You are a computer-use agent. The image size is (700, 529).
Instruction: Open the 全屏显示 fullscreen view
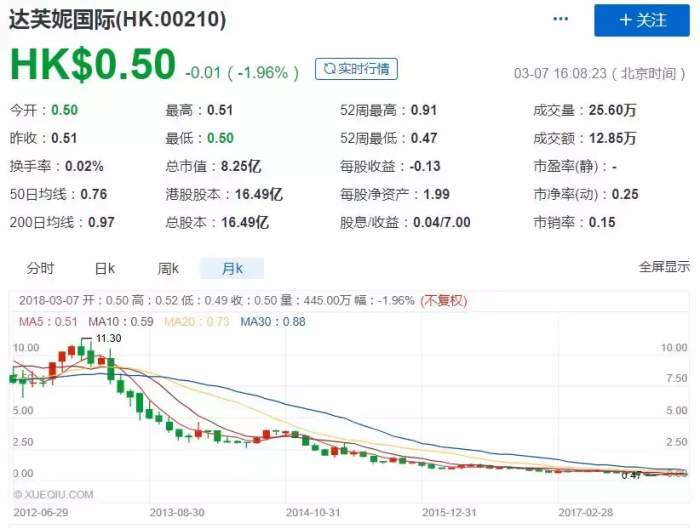tap(664, 267)
